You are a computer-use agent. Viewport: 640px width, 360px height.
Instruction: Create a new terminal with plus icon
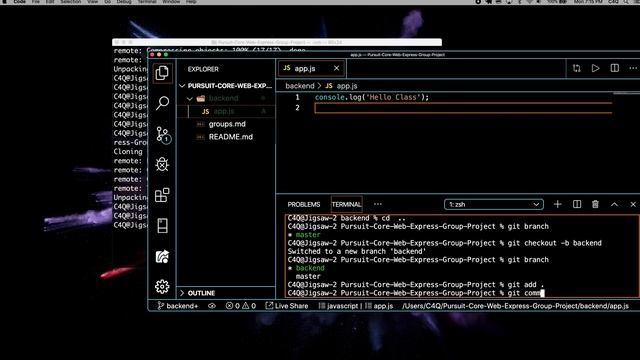(x=558, y=204)
